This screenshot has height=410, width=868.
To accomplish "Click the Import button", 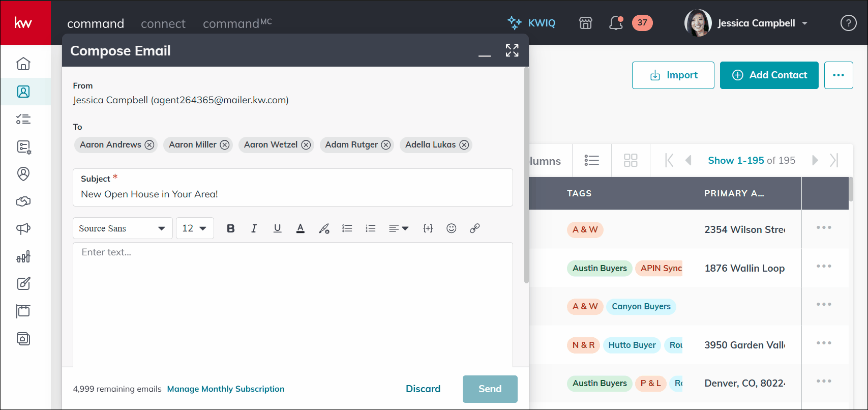I will [673, 75].
